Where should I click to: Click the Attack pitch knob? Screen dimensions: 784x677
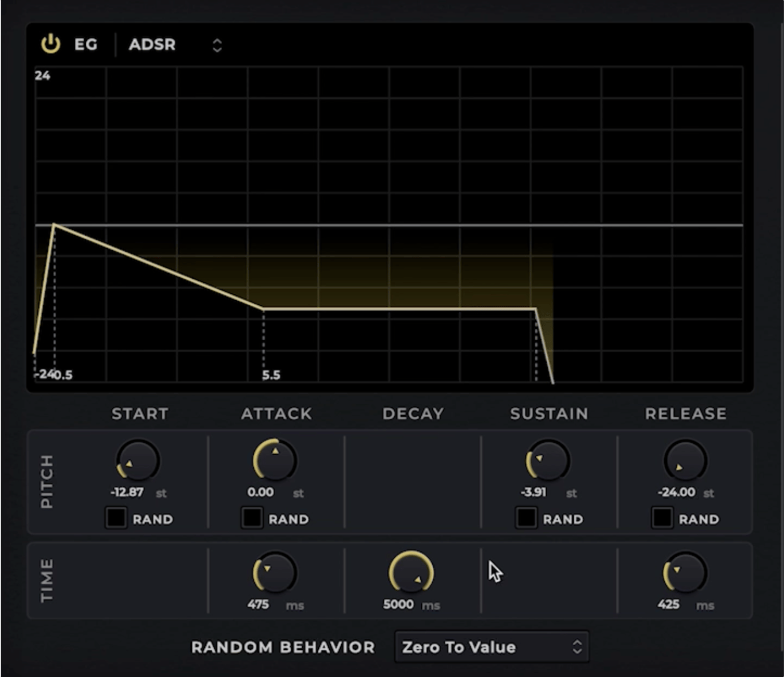274,461
